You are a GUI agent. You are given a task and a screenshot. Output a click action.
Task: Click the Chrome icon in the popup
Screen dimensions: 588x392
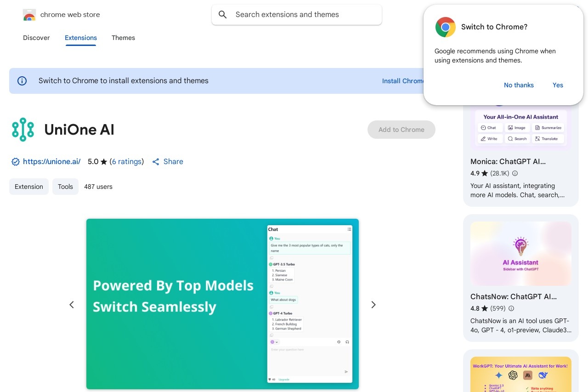[x=446, y=27]
